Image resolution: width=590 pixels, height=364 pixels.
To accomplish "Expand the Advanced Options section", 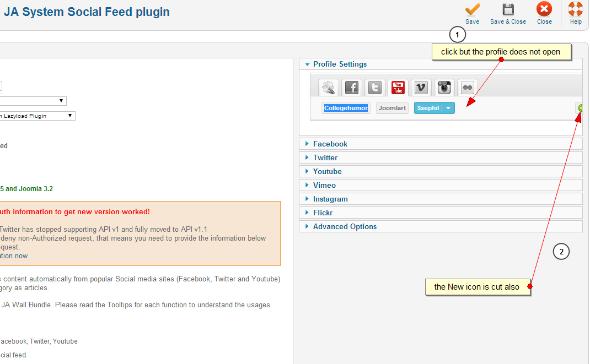I will [345, 226].
